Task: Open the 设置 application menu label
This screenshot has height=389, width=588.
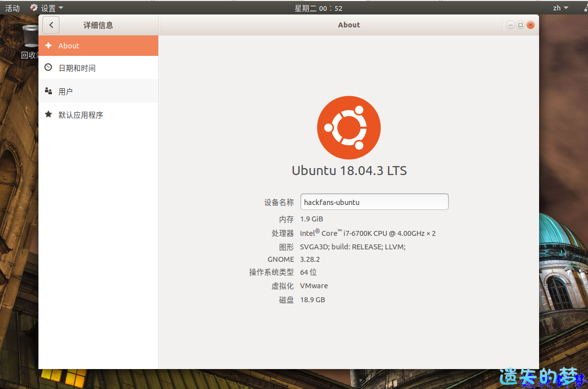Action: [x=48, y=8]
